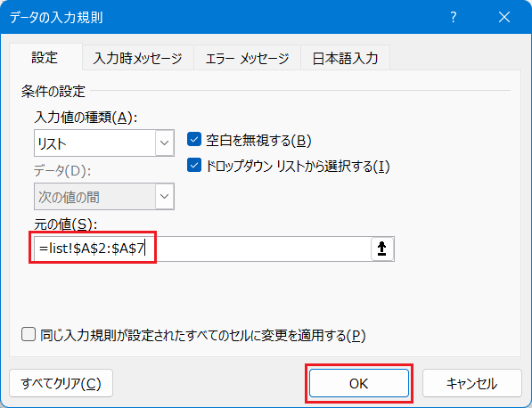Click the 元の値 source input field
The image size is (532, 408).
[202, 249]
